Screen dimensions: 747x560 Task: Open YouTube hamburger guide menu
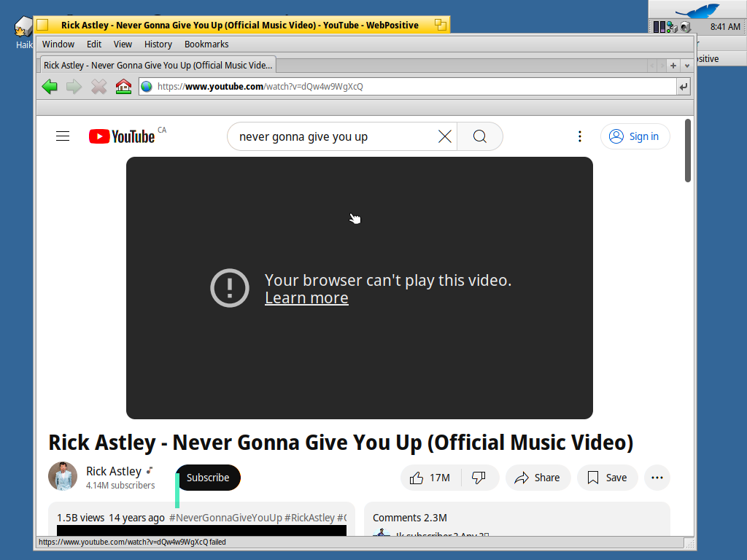63,136
